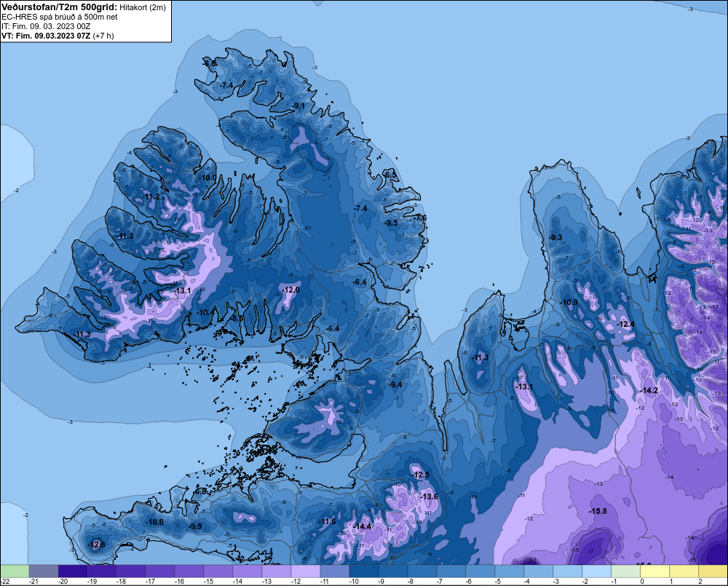Click the -12.4 temperature value
The height and width of the screenshot is (586, 728).
point(626,324)
